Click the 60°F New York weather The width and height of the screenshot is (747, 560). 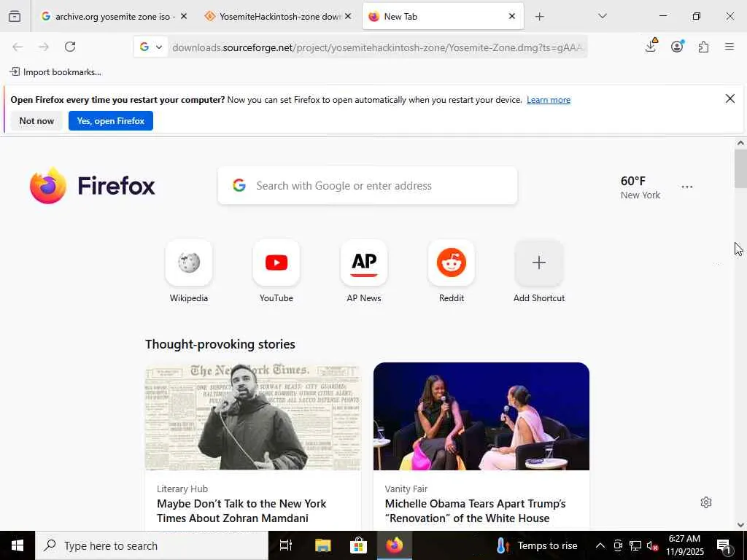click(640, 187)
